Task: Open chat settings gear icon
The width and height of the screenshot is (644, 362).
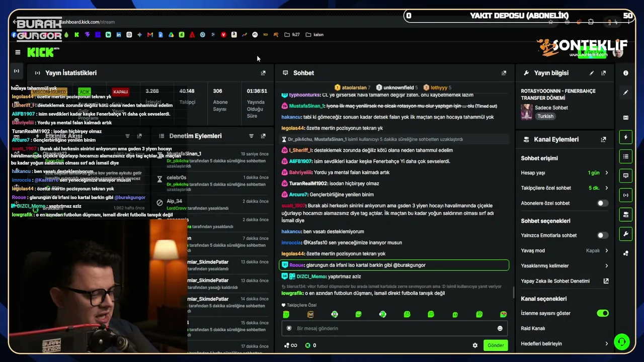Action: [x=475, y=345]
